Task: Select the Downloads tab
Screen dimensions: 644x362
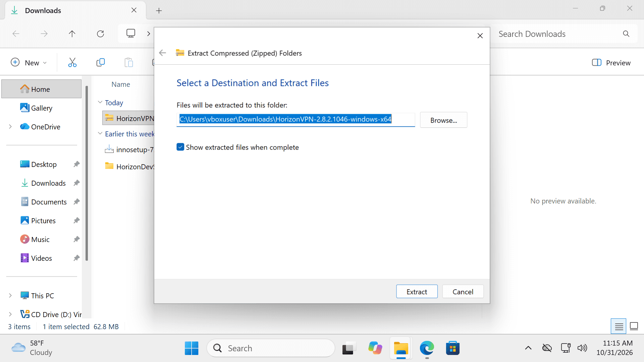Action: click(75, 10)
